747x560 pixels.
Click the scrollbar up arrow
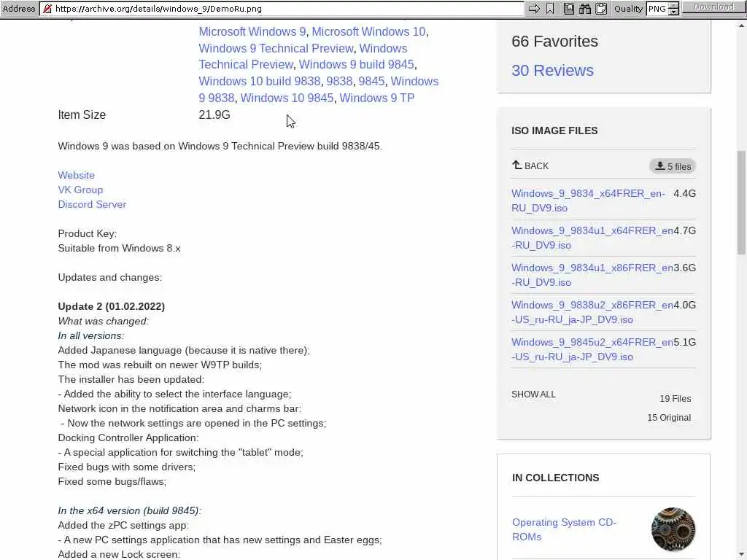pyautogui.click(x=741, y=26)
